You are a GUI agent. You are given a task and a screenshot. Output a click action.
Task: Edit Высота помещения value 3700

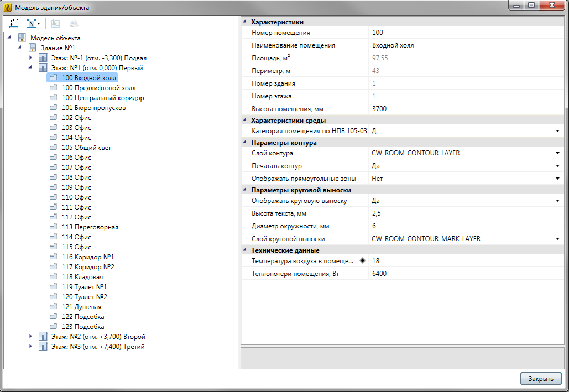pos(466,109)
